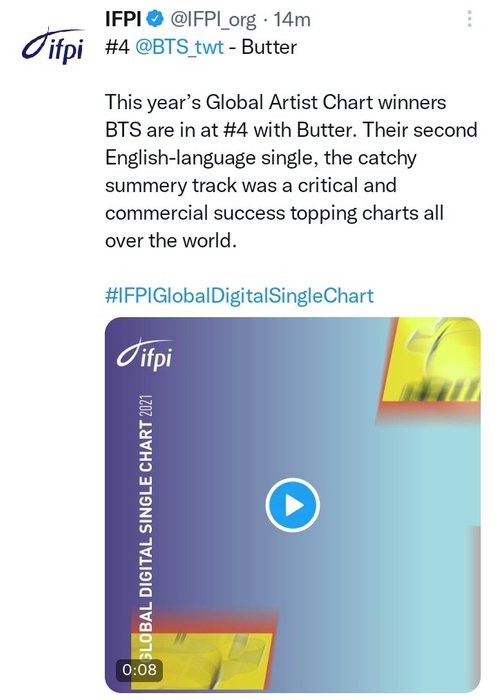Viewport: 495px width, 700px height.
Task: Click the 0:08 video duration badge
Action: pyautogui.click(x=139, y=669)
